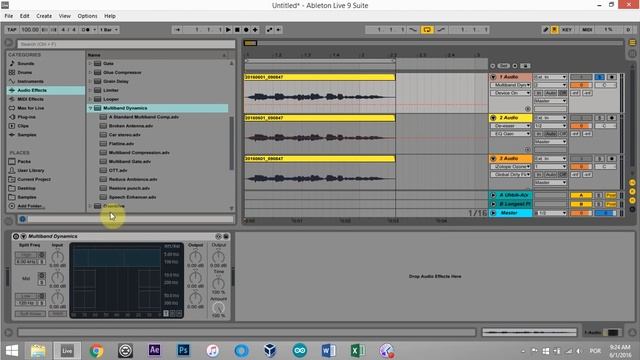Select Max for Live category
The image size is (640, 360).
(x=31, y=108)
